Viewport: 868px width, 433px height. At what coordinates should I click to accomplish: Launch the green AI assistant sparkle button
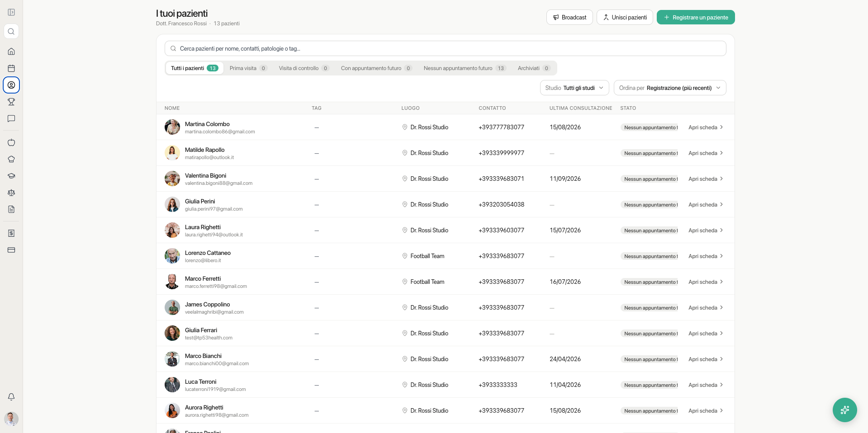(844, 410)
